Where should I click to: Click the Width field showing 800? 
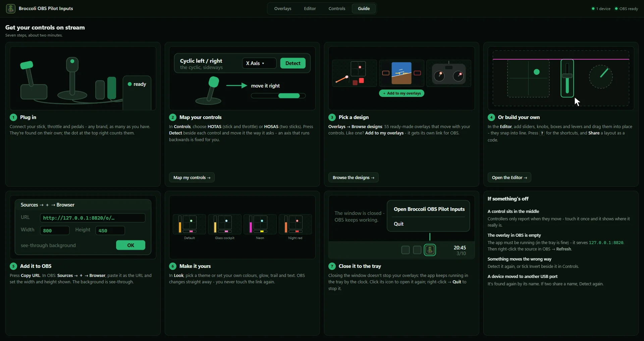pos(55,230)
